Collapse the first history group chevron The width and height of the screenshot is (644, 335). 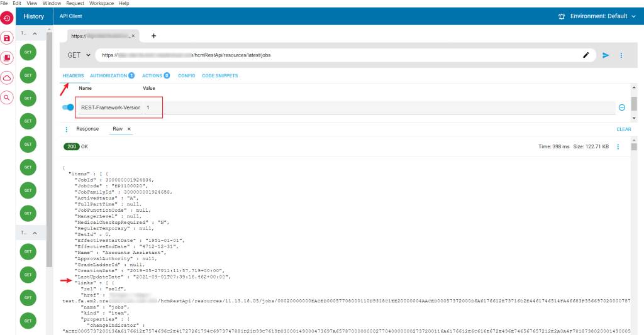35,33
